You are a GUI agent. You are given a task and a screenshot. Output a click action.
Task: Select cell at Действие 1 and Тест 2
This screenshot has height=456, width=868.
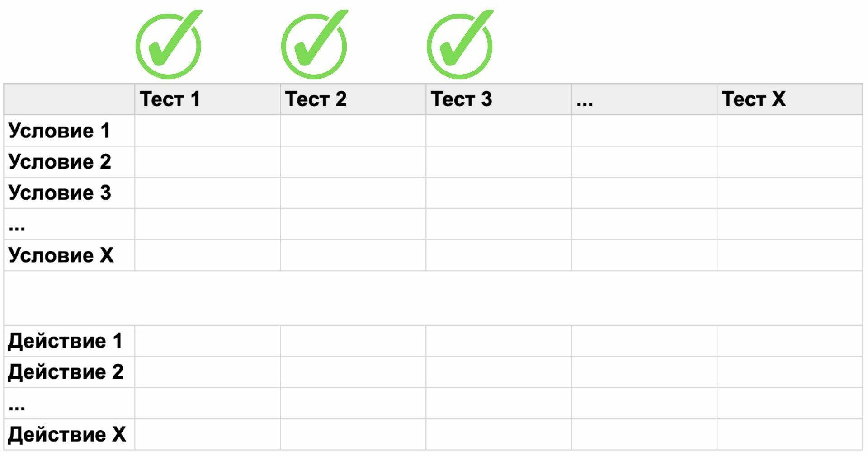point(353,341)
